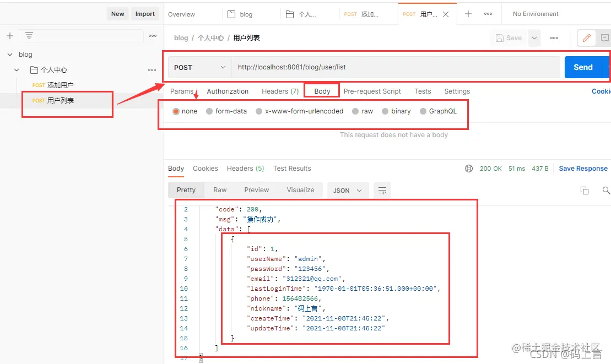Click the New button
This screenshot has width=611, height=364.
coord(118,14)
